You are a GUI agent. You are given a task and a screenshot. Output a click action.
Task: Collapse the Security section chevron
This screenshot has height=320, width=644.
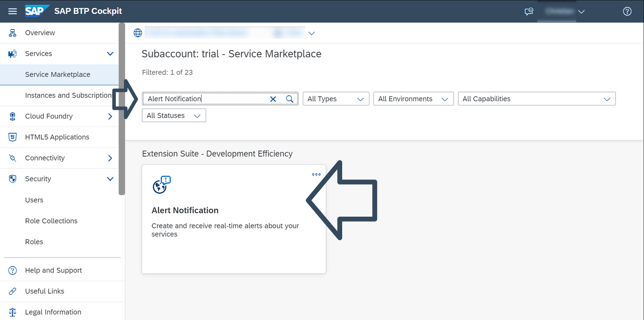pyautogui.click(x=110, y=179)
